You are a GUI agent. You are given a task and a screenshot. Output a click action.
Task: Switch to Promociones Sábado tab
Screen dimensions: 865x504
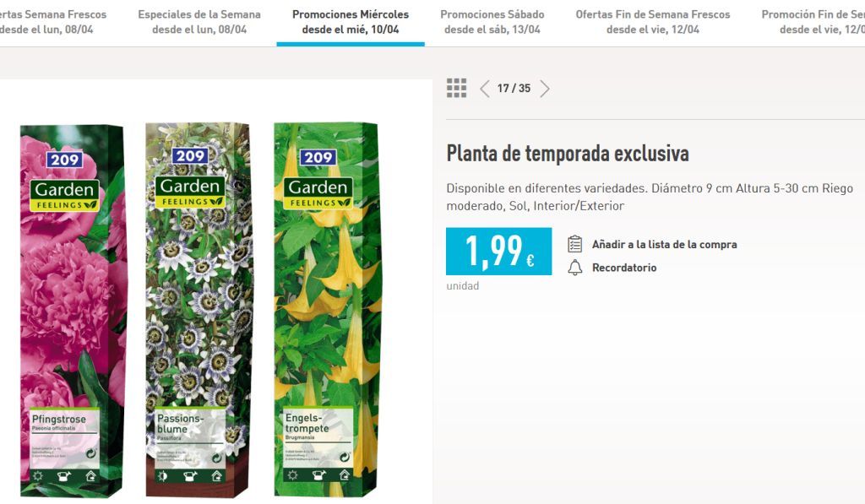pos(492,22)
